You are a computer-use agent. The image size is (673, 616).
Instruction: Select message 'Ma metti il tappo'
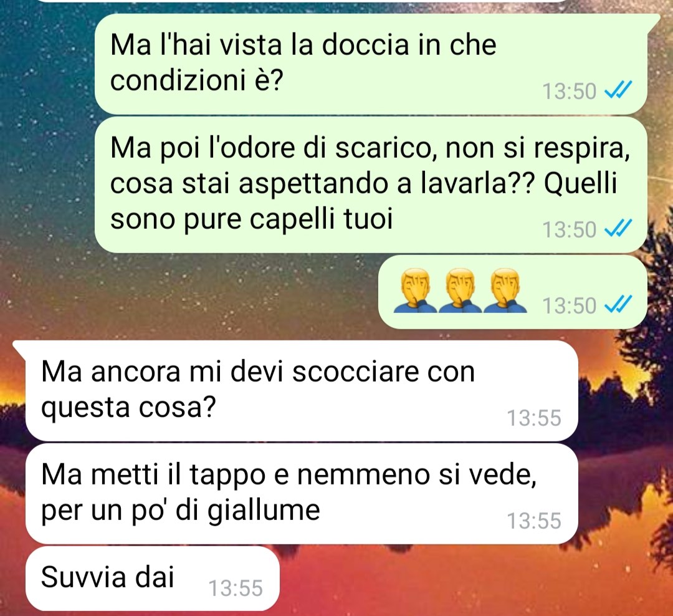(x=302, y=494)
